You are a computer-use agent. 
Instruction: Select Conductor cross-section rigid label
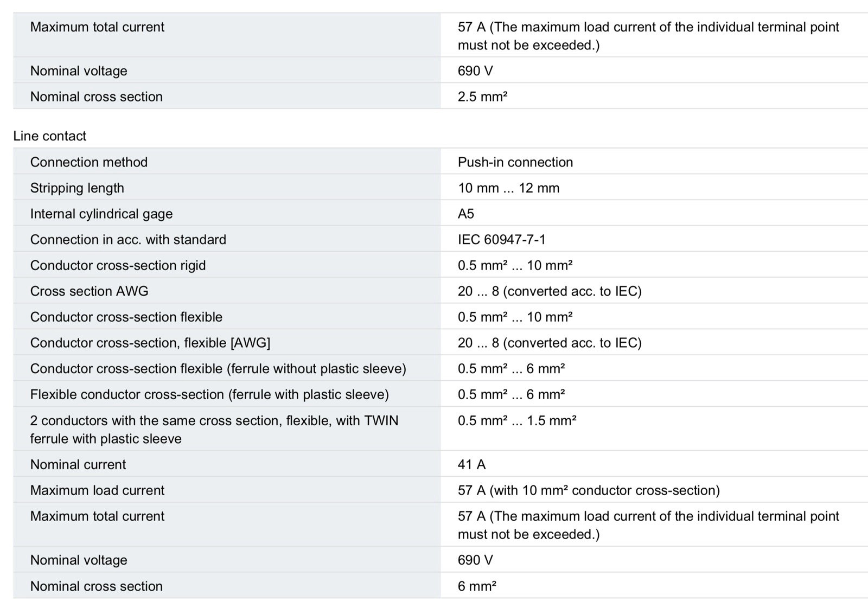coord(118,265)
